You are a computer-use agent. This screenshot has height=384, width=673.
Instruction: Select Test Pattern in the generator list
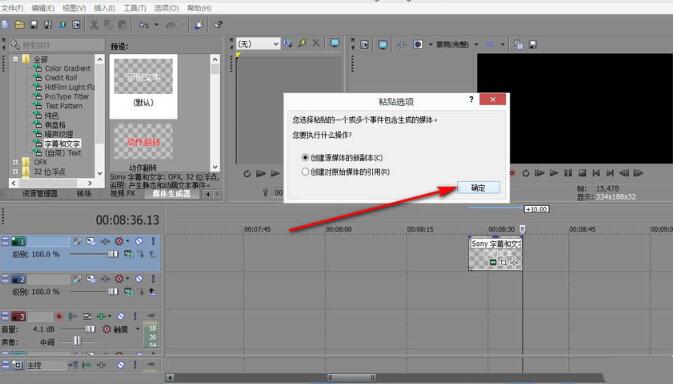64,106
